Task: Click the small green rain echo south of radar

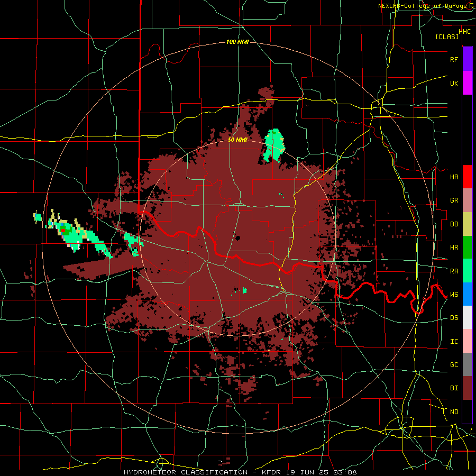Action: 244,290
